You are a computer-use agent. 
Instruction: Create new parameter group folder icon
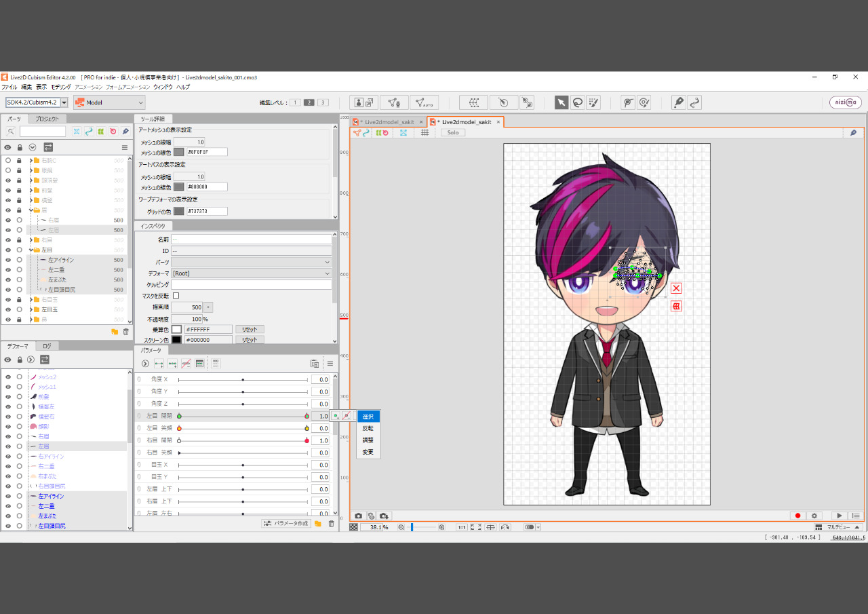[317, 524]
